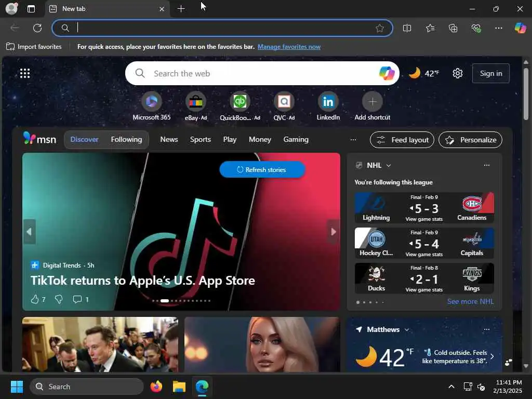Open the browser profile avatar
The image size is (532, 399).
(x=11, y=8)
